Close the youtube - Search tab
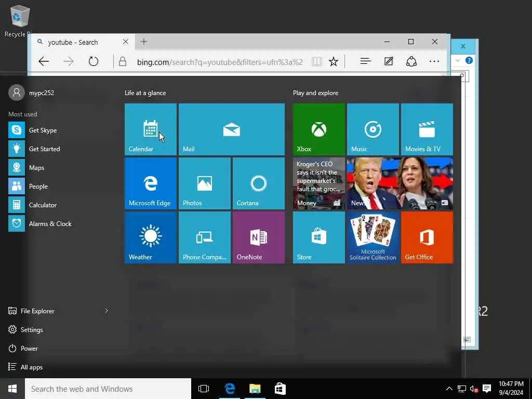 click(x=126, y=42)
